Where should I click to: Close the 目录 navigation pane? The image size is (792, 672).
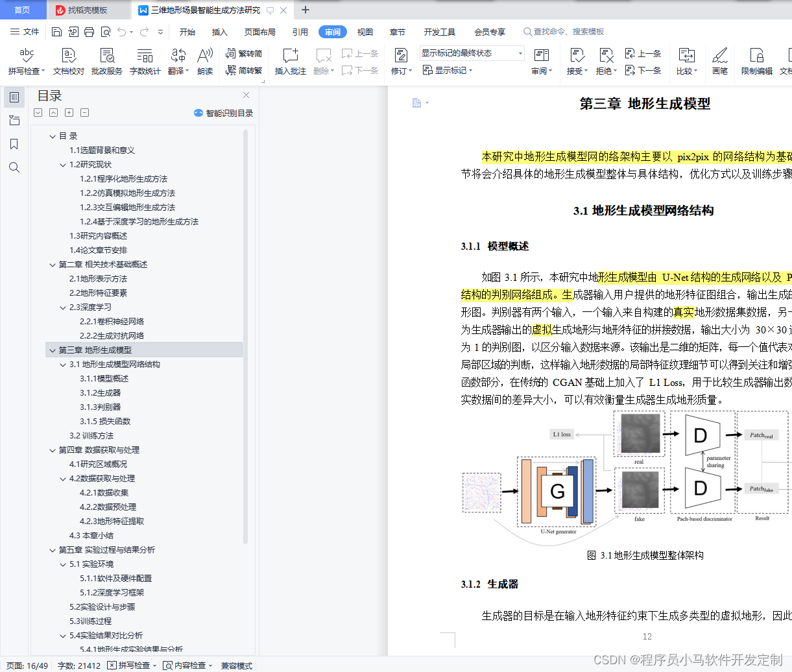coord(246,95)
